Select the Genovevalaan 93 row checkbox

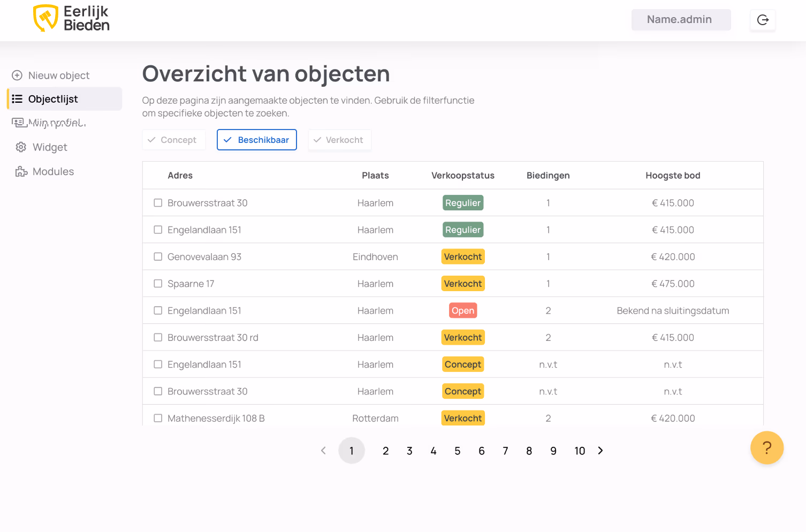pyautogui.click(x=158, y=256)
